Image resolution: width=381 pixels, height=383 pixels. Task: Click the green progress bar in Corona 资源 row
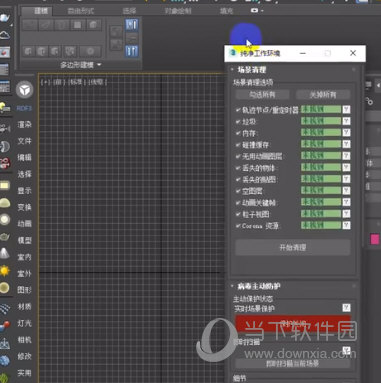pos(321,225)
